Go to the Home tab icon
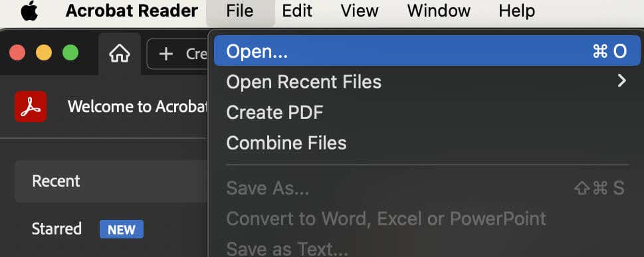 120,54
